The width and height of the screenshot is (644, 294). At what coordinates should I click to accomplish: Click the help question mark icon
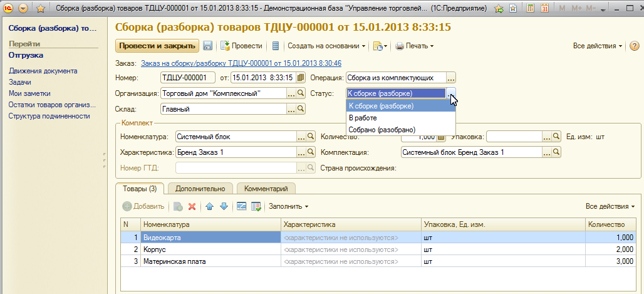pos(634,46)
